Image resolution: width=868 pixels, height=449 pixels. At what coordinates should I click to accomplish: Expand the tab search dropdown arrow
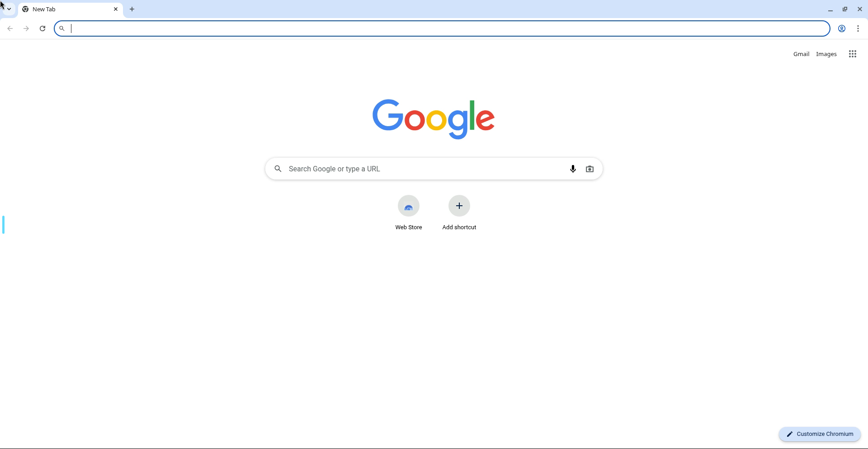[9, 9]
